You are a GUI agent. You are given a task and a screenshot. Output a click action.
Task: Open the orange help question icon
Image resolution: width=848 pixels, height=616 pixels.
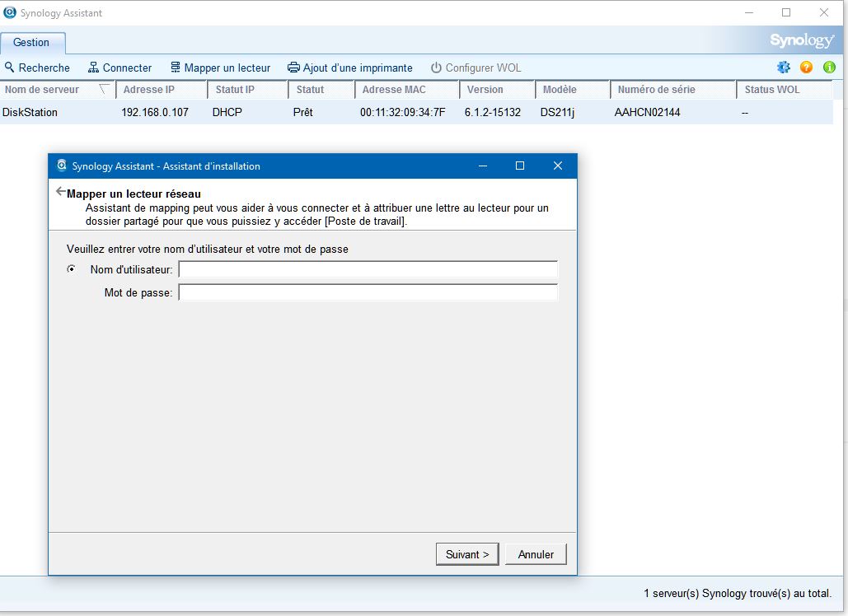click(x=806, y=67)
